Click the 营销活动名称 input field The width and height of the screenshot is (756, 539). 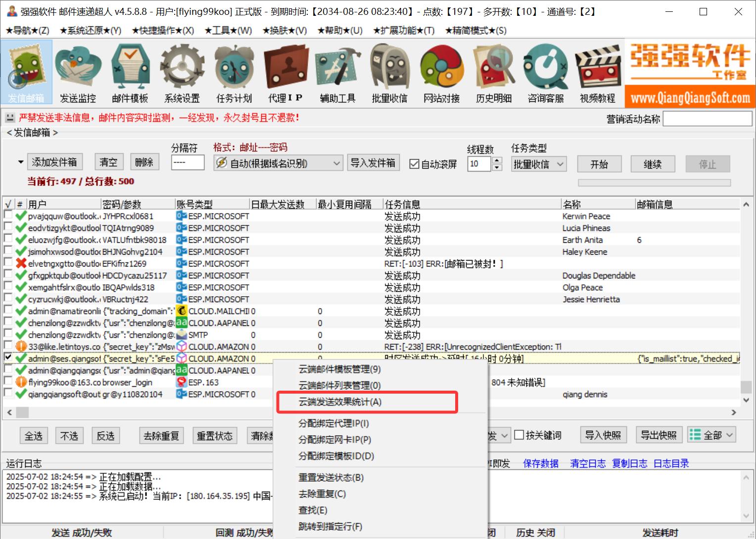click(708, 119)
